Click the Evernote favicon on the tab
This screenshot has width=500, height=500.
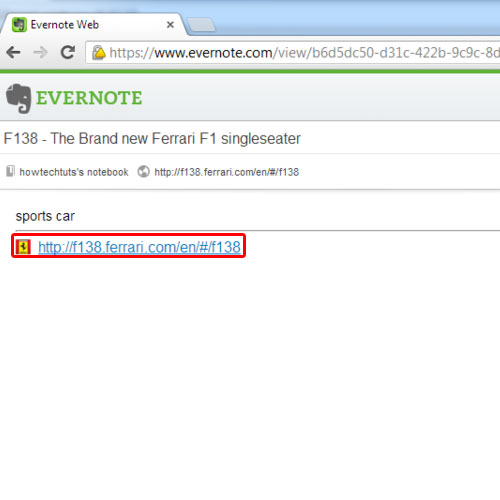(19, 25)
